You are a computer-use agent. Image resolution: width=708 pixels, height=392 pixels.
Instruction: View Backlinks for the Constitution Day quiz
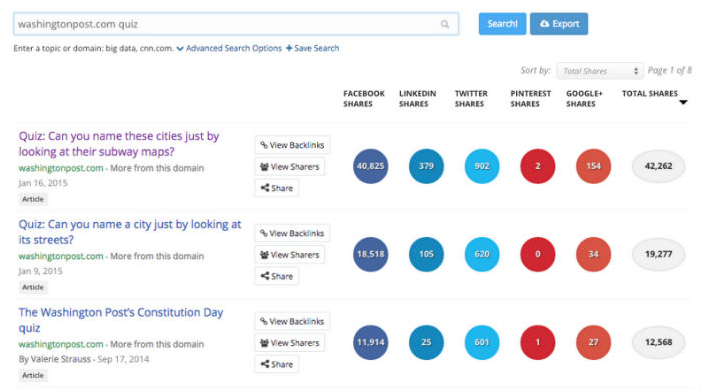(292, 321)
